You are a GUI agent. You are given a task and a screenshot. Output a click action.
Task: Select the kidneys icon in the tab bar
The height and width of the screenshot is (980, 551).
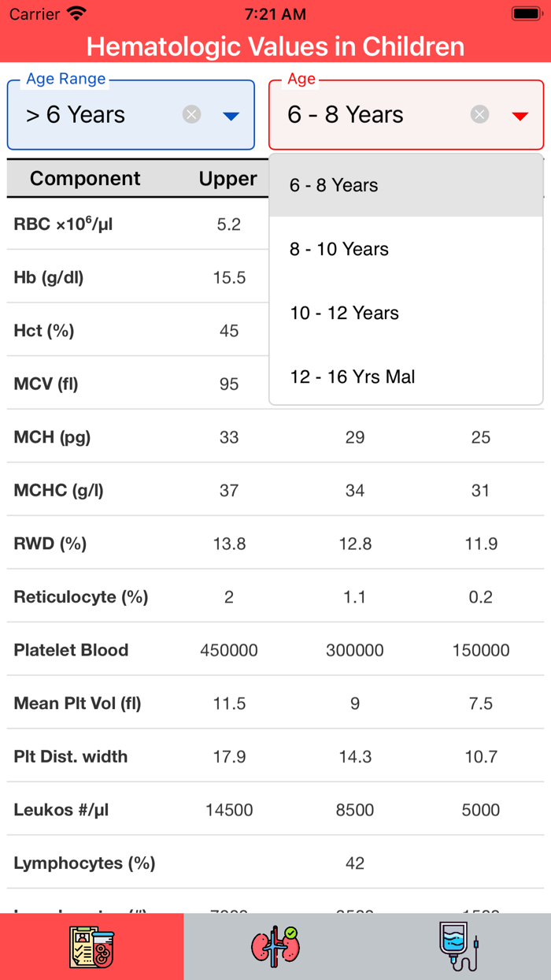coord(275,945)
